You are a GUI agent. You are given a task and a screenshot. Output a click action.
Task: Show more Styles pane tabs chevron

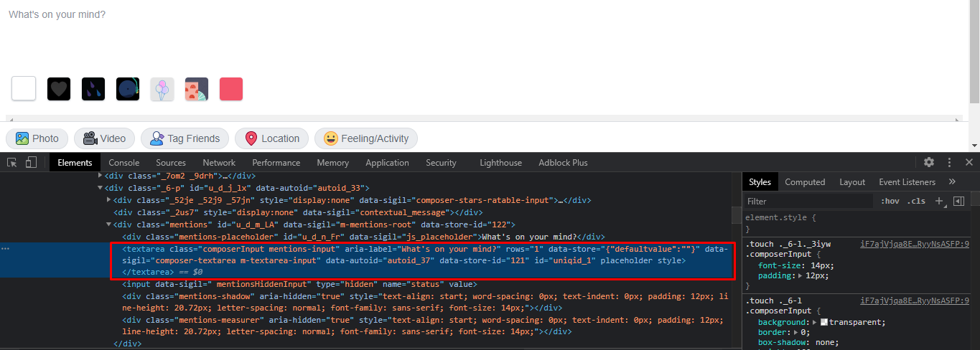click(952, 182)
